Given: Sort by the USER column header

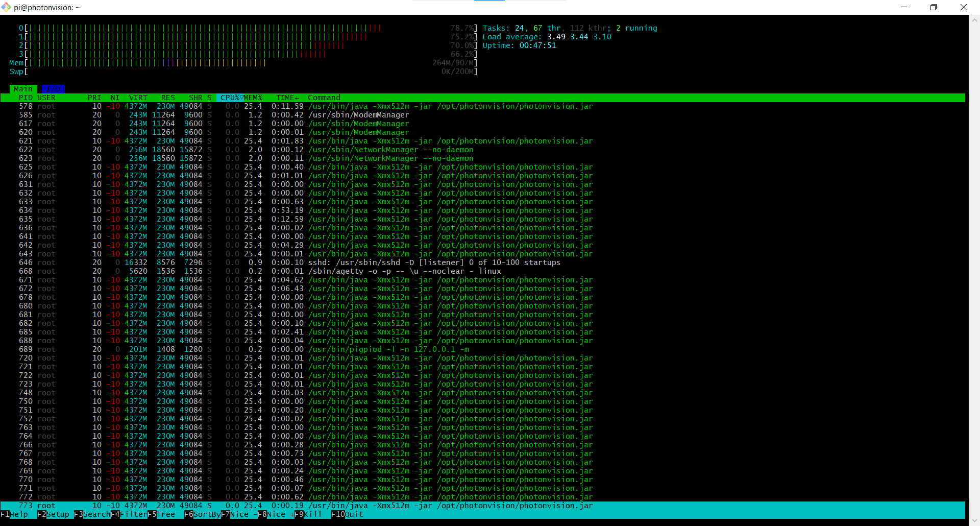Looking at the screenshot, I should click(x=46, y=98).
